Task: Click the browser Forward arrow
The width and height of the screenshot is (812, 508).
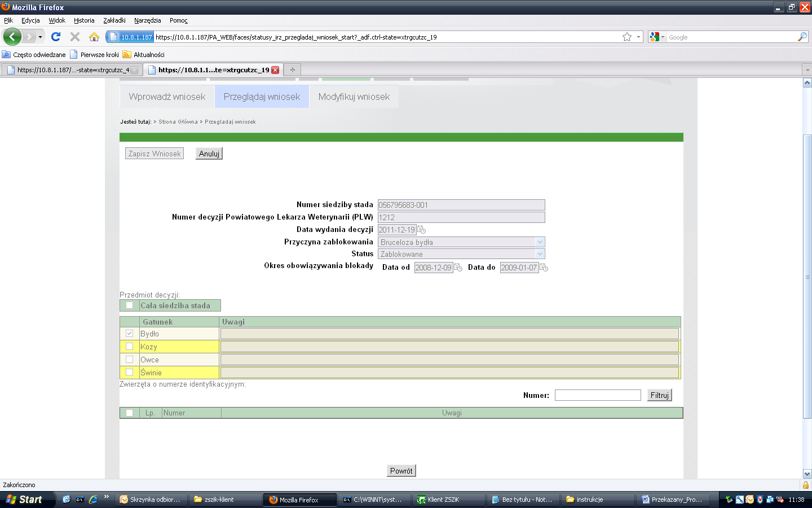Action: [x=29, y=37]
